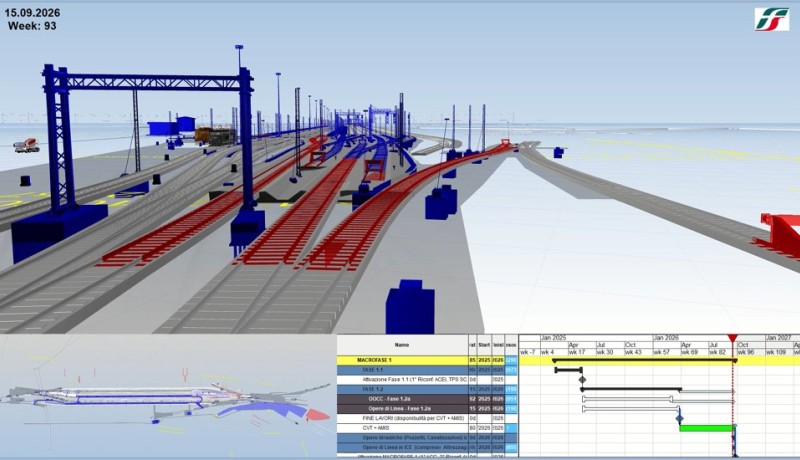Select the MACROFASE 1 task row
The width and height of the screenshot is (800, 460).
point(402,360)
